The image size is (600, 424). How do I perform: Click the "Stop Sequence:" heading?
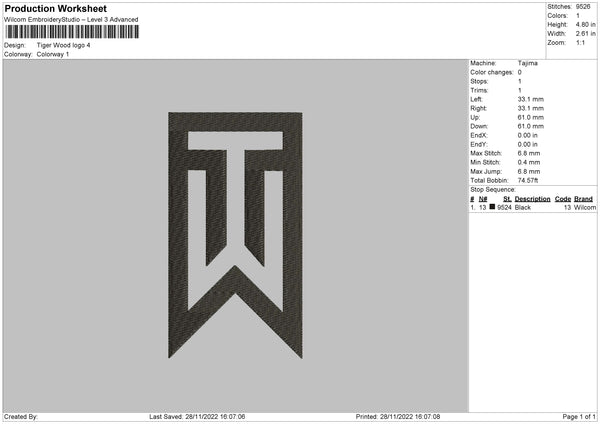coord(493,190)
